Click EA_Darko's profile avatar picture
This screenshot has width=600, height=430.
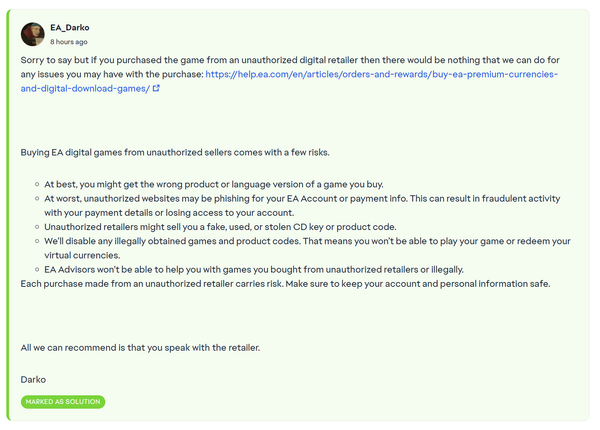(x=32, y=34)
